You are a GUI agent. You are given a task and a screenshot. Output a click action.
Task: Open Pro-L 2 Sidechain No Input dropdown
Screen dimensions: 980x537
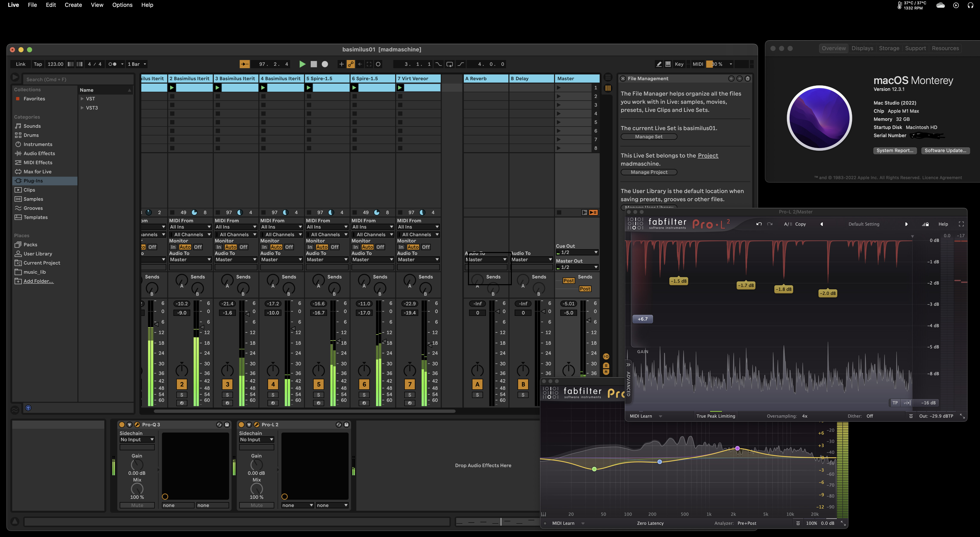(x=256, y=439)
